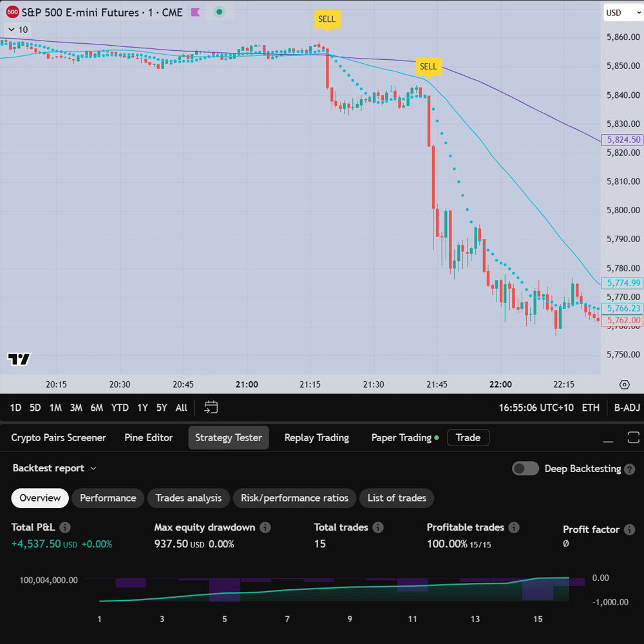Click the green market status dot

tap(220, 12)
